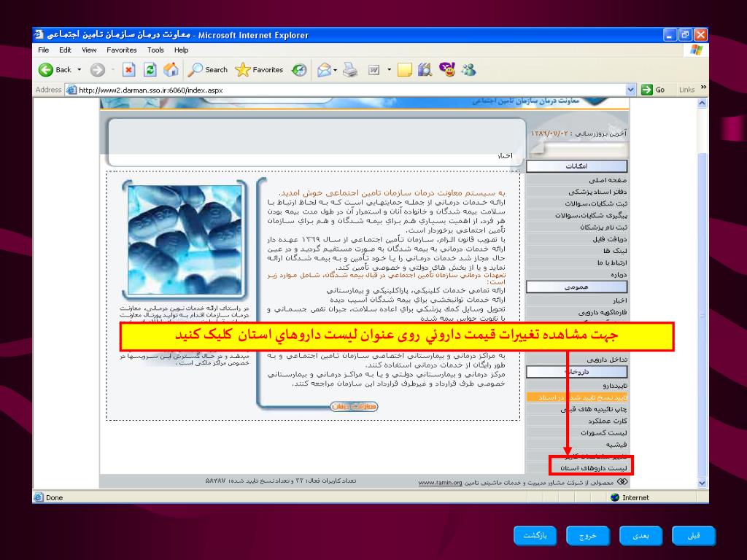This screenshot has height=560, width=747.
Task: Print the page with printer icon
Action: 350,70
